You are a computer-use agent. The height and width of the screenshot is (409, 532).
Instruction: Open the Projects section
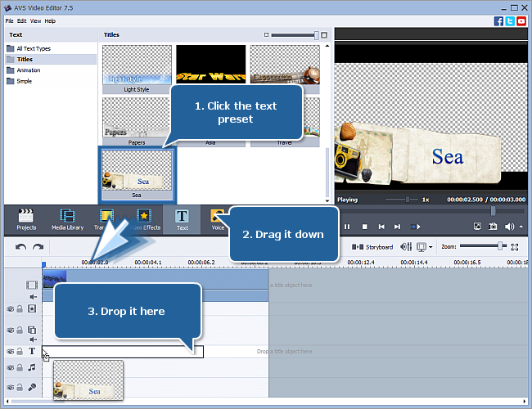(x=26, y=220)
